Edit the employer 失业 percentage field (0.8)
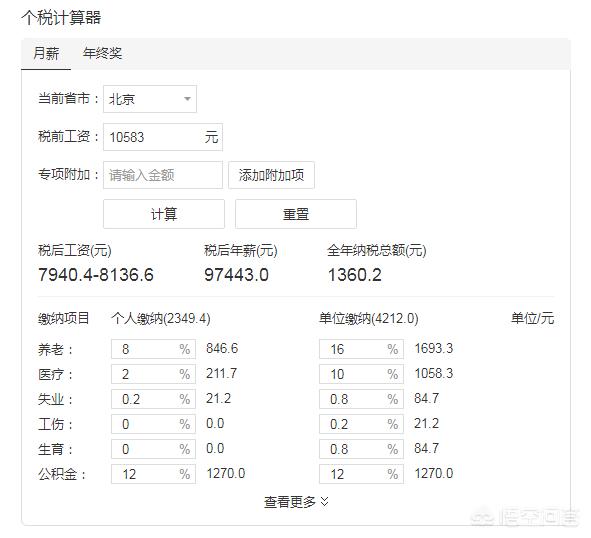The width and height of the screenshot is (591, 538). (361, 399)
